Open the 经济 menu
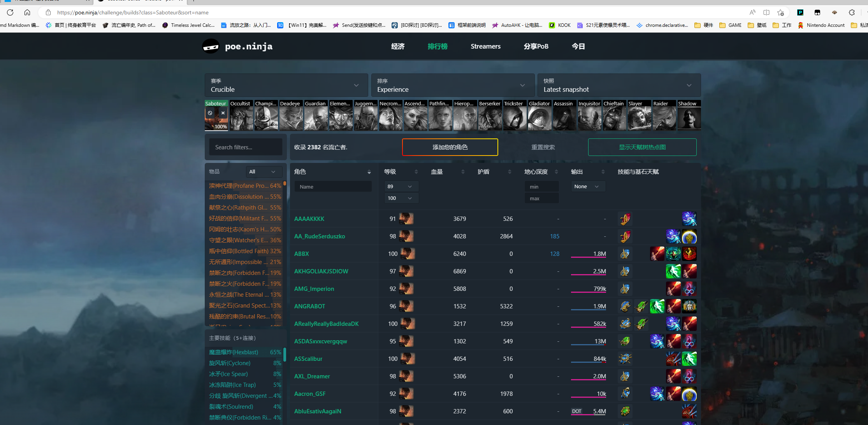The height and width of the screenshot is (425, 868). pos(398,46)
